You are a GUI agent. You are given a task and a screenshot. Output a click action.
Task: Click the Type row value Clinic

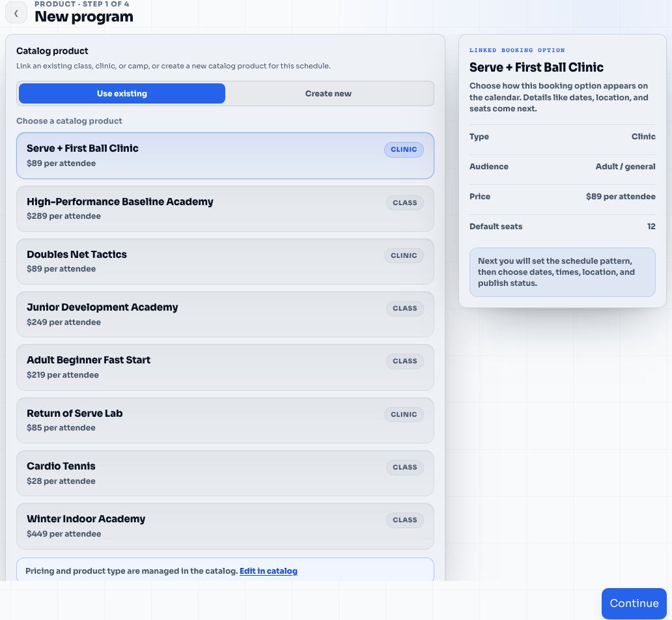click(x=643, y=136)
